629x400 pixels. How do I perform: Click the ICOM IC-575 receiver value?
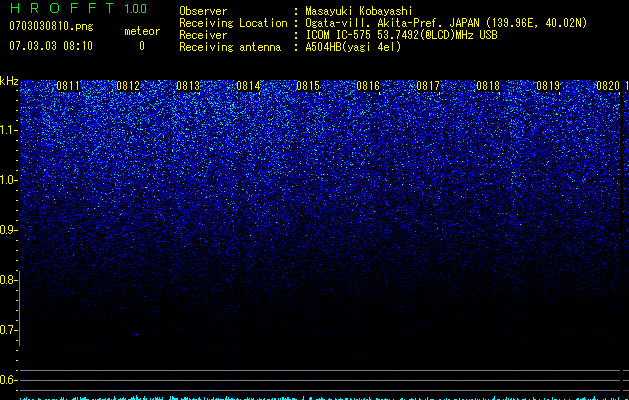pos(401,35)
